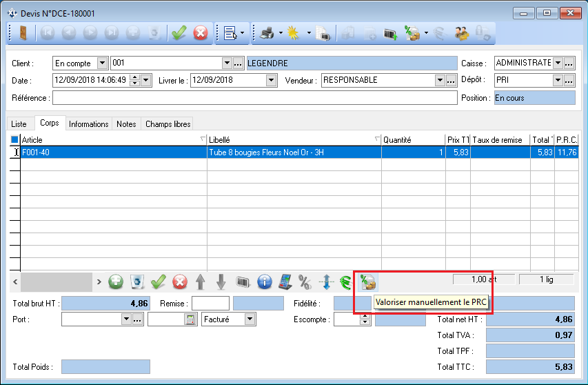The height and width of the screenshot is (385, 588).
Task: Open the client type 'En compte' dropdown
Action: coord(103,63)
